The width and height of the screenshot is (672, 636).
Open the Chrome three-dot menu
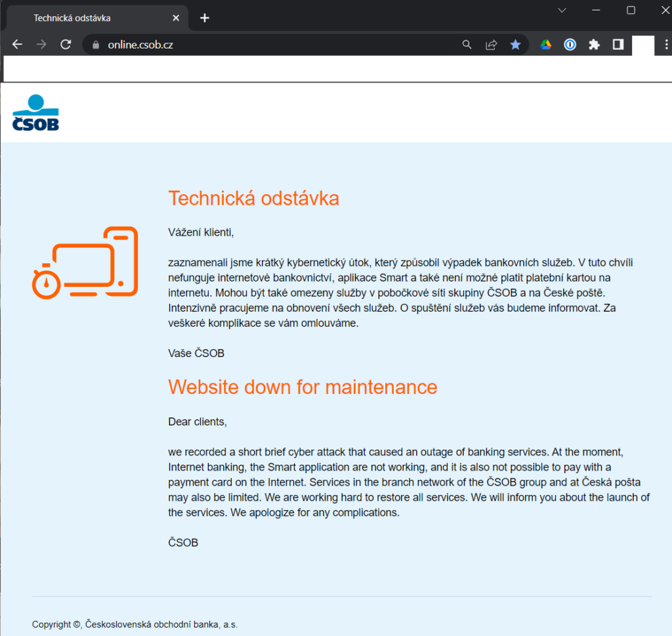(666, 45)
